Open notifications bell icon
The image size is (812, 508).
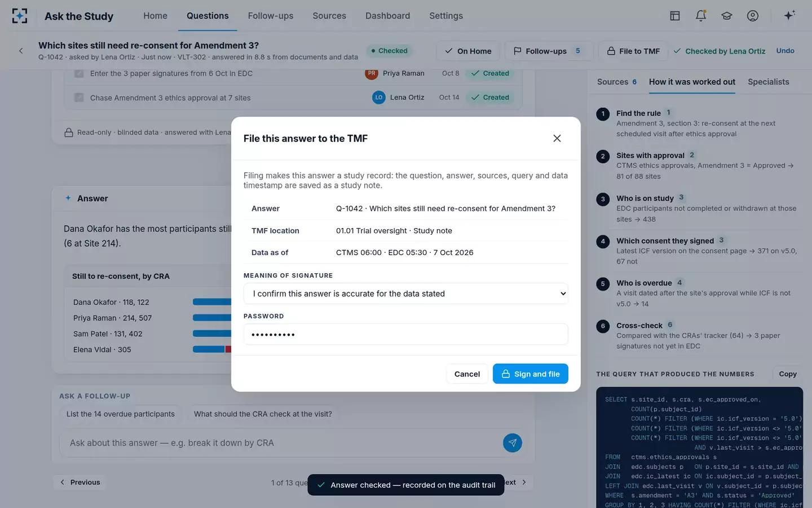pos(701,16)
